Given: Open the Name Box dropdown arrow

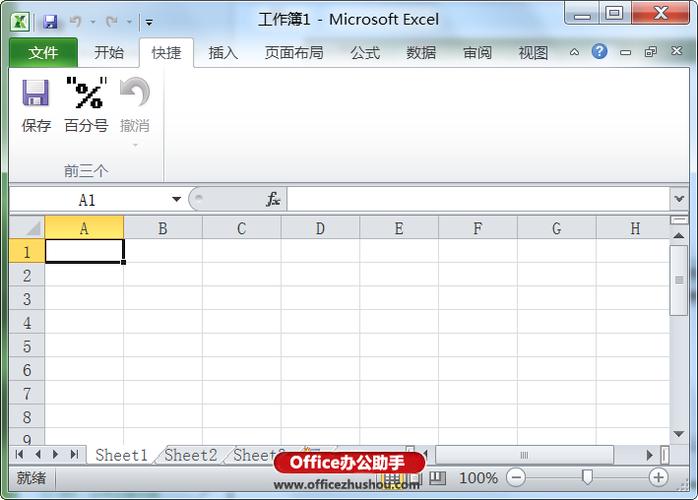Looking at the screenshot, I should tap(177, 199).
